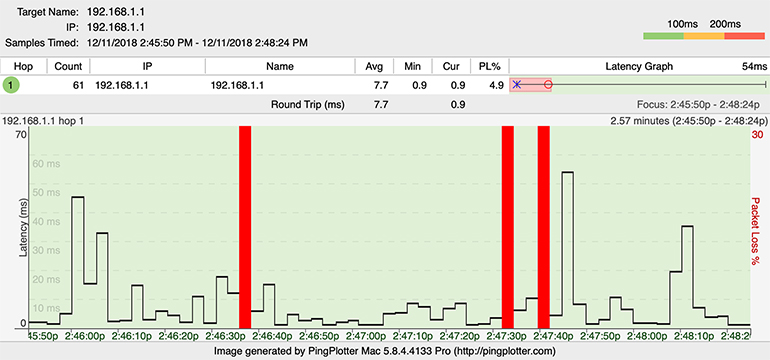Screen dimensions: 770x360
Task: Click the 7.7 average value in hop 1 row
Action: click(381, 85)
